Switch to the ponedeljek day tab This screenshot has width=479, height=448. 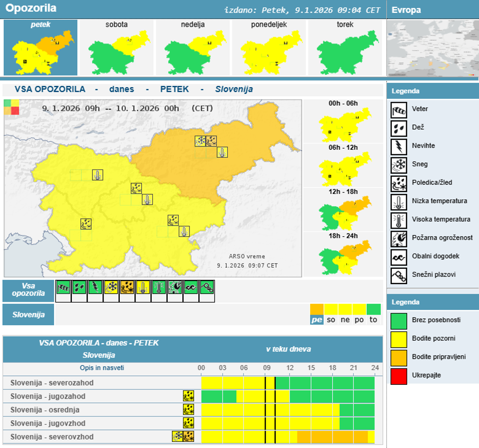269,47
